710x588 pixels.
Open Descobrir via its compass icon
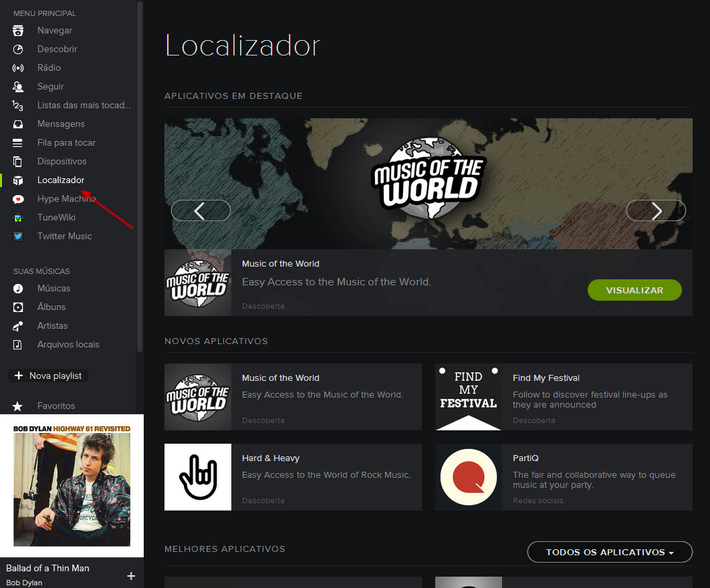click(18, 49)
